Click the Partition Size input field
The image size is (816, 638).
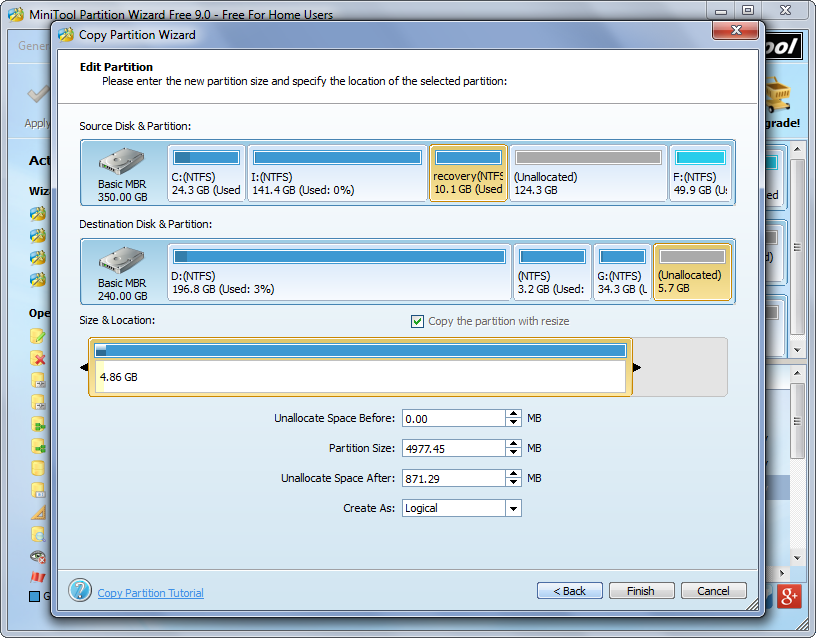tap(453, 449)
